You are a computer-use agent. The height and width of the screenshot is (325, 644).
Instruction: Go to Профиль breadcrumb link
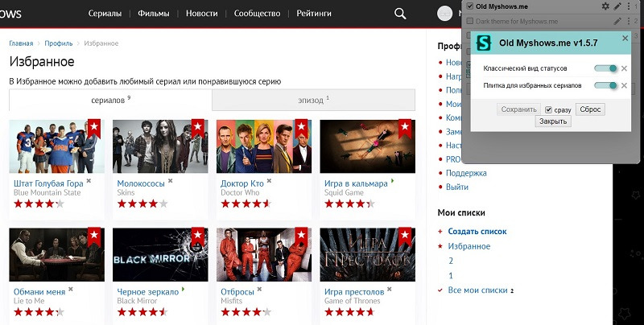point(59,43)
